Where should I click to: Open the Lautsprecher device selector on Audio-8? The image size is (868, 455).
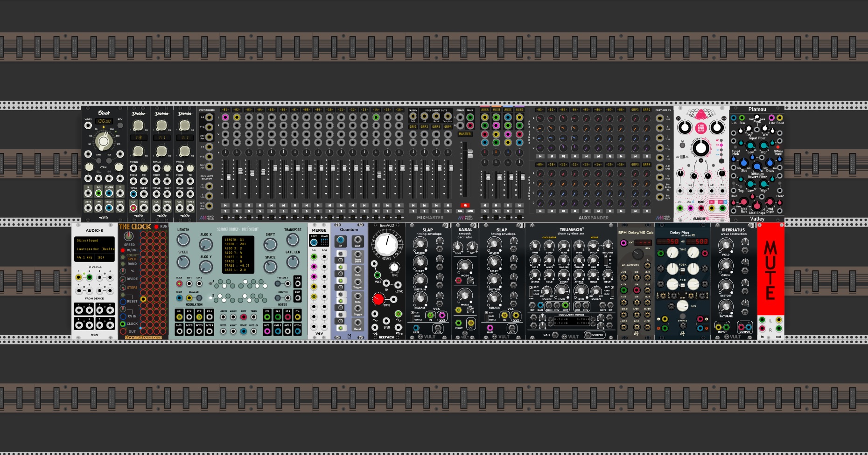94,249
